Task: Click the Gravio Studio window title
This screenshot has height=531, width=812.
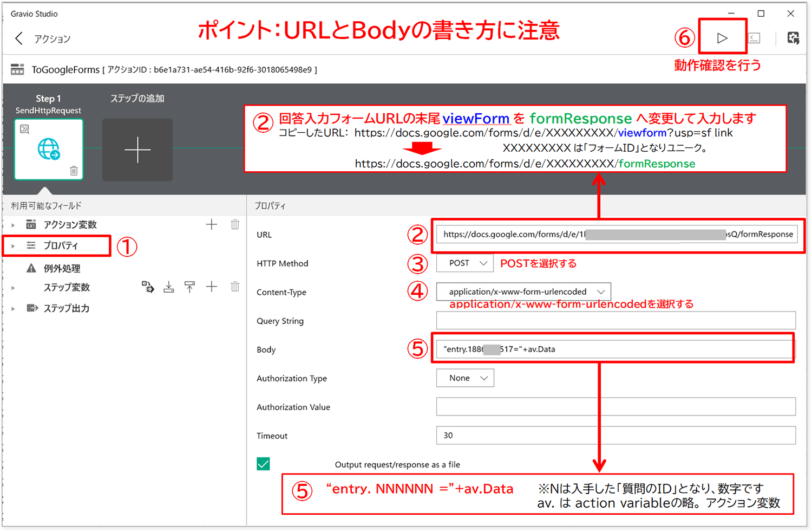Action: (x=34, y=14)
